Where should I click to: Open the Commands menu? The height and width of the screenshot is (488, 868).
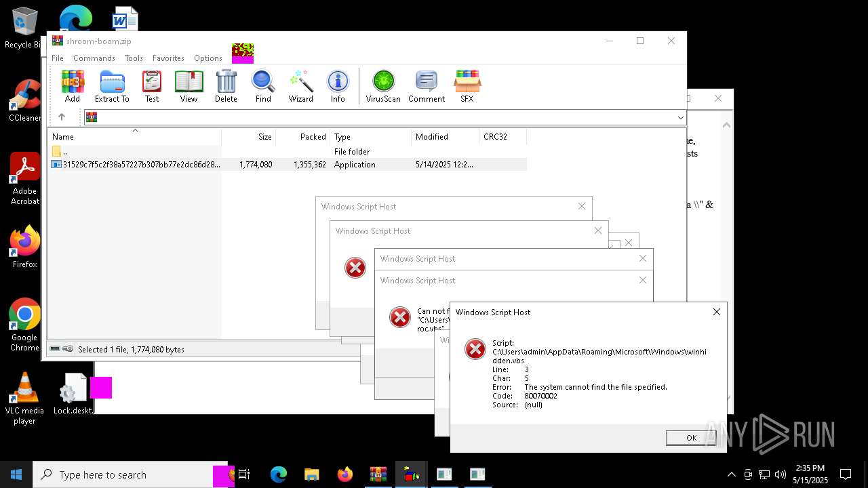pos(94,58)
